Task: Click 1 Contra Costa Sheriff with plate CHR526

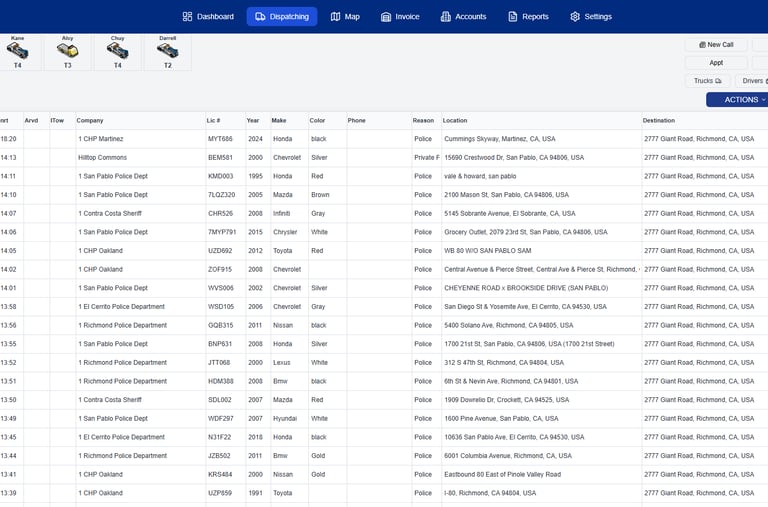Action: coord(220,214)
